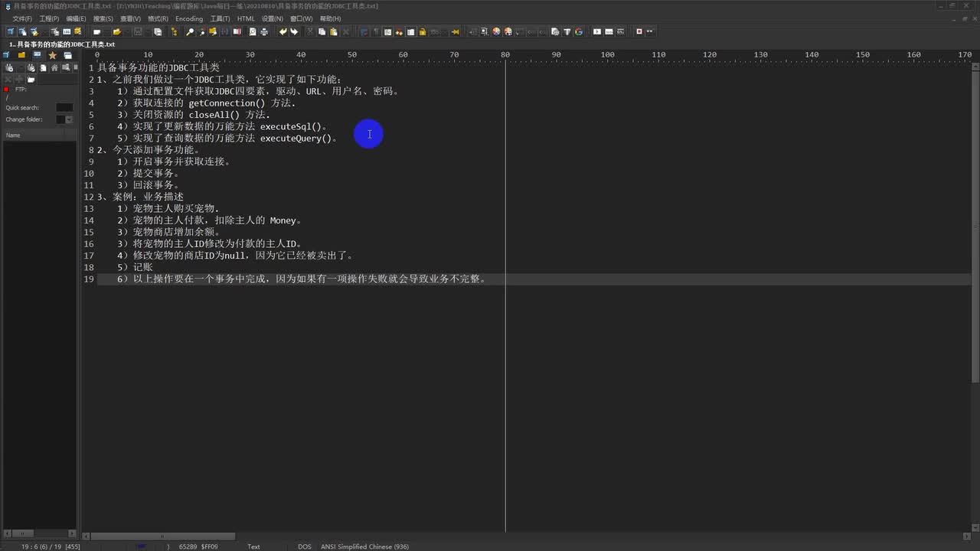Click the DOS status bar entry
Image resolution: width=980 pixels, height=551 pixels.
point(305,546)
